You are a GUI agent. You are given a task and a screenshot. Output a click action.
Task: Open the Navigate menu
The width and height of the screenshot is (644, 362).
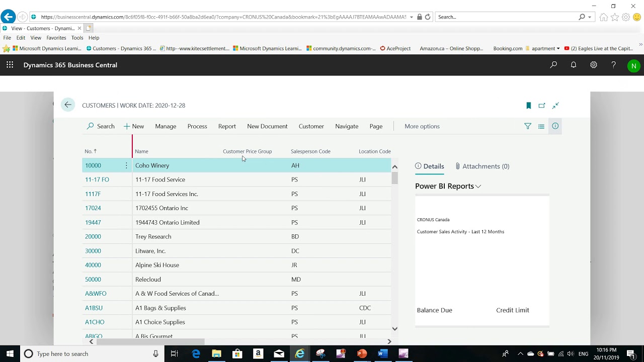point(347,126)
